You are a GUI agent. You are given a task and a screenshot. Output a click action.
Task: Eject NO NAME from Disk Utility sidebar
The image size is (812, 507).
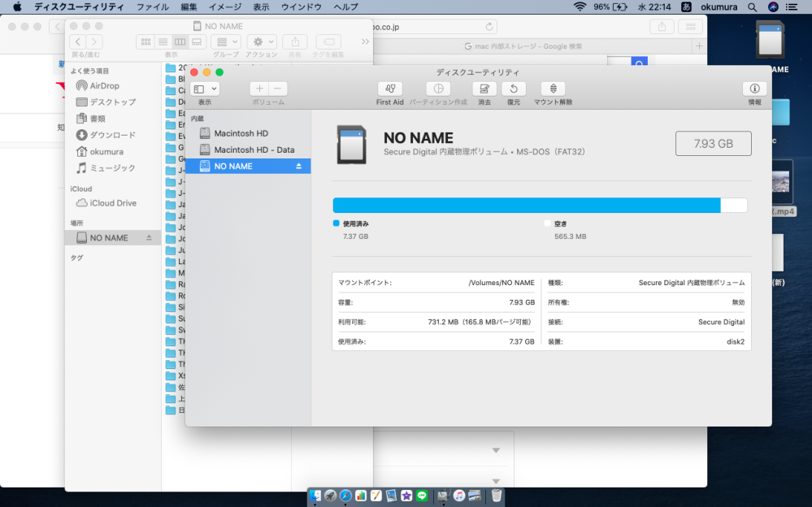tap(299, 167)
